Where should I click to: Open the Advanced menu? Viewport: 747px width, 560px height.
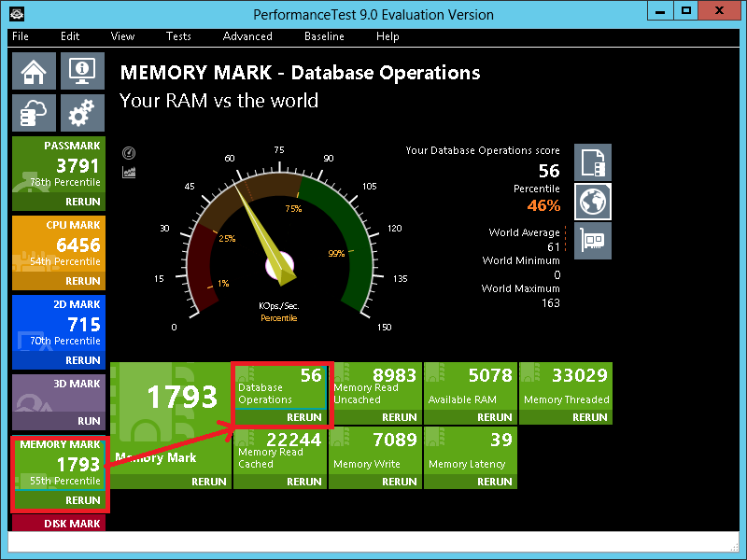click(x=247, y=36)
